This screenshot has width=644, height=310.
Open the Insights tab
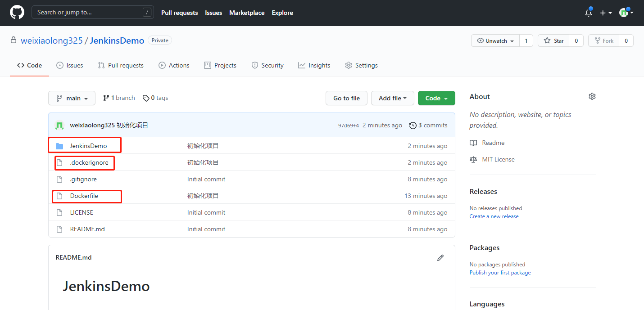pyautogui.click(x=314, y=65)
